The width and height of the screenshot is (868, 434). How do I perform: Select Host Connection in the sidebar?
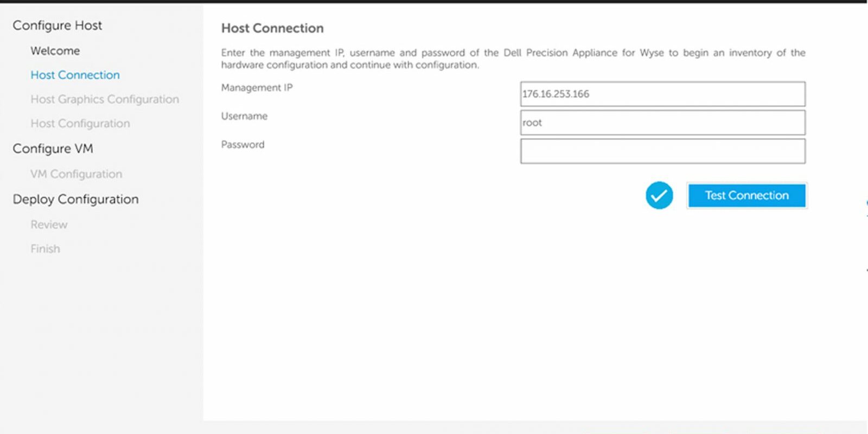(75, 75)
